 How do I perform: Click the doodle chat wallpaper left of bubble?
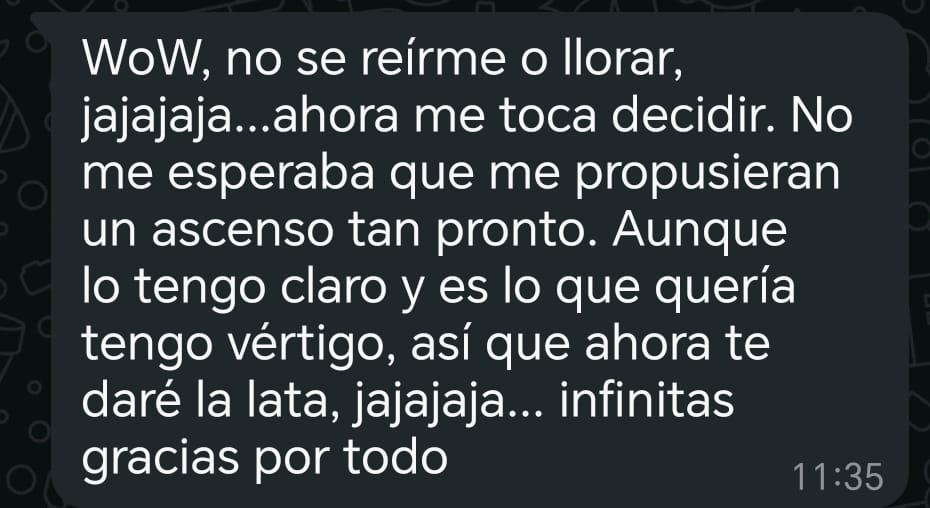(23, 255)
